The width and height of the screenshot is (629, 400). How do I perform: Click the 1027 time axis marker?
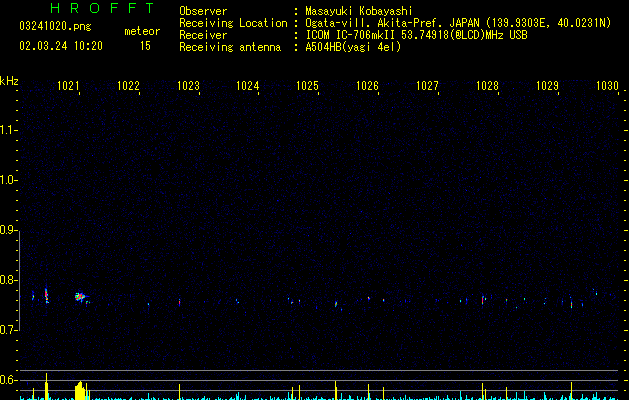428,86
